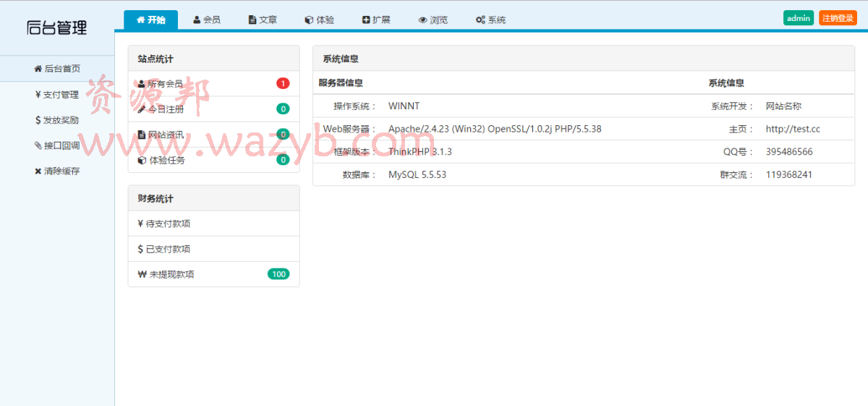Click the group number 119368241

pos(789,174)
